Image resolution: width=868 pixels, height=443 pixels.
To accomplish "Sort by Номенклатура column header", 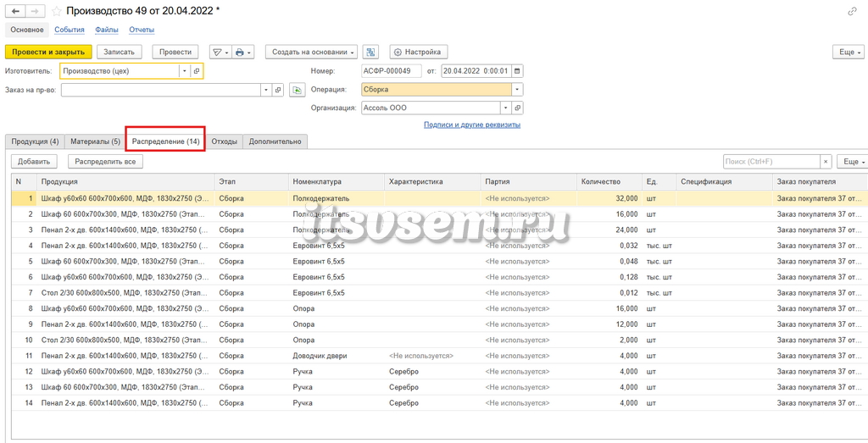I will point(337,181).
